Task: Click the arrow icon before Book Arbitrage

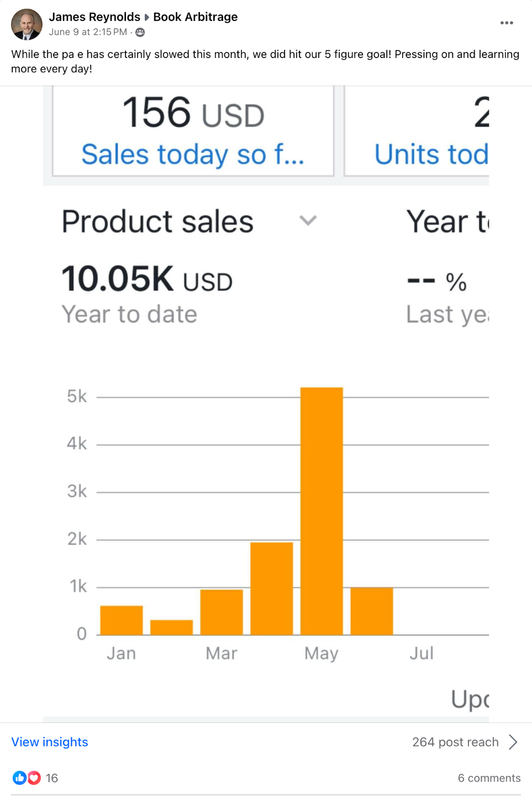Action: point(147,17)
